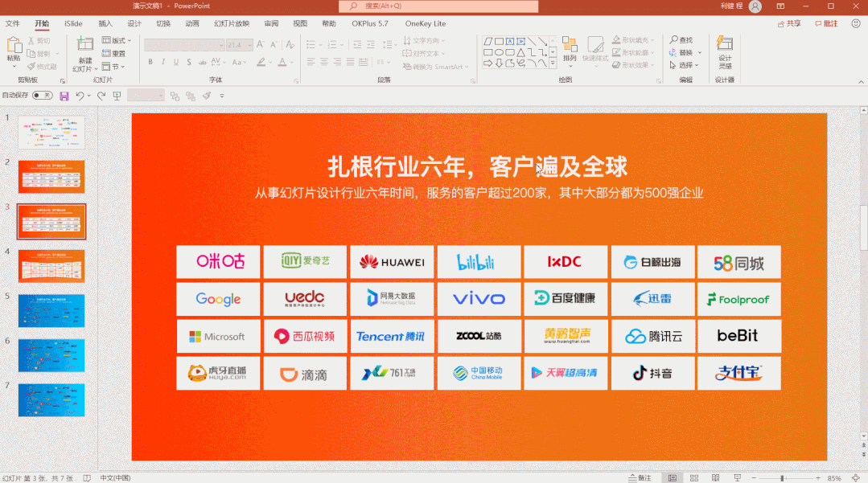Open customize quick access toolbar dropdown
This screenshot has height=483, width=868.
pos(222,96)
